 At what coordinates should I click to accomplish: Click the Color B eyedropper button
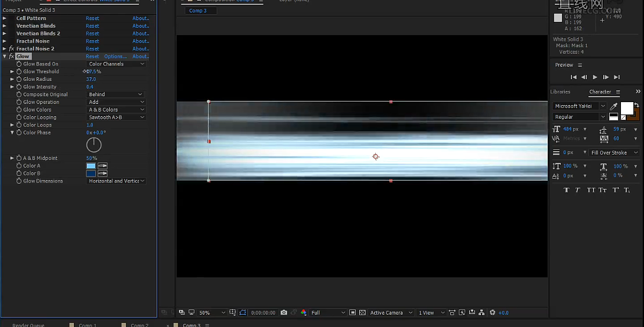tap(103, 174)
